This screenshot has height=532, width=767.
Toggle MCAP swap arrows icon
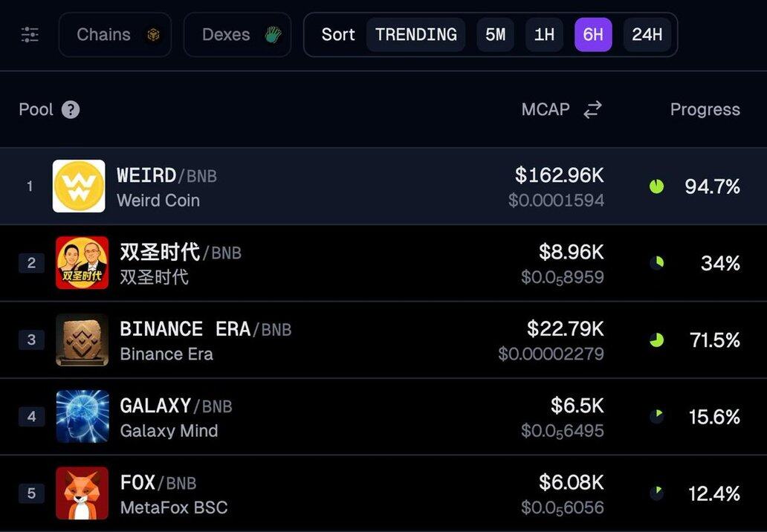click(x=592, y=110)
